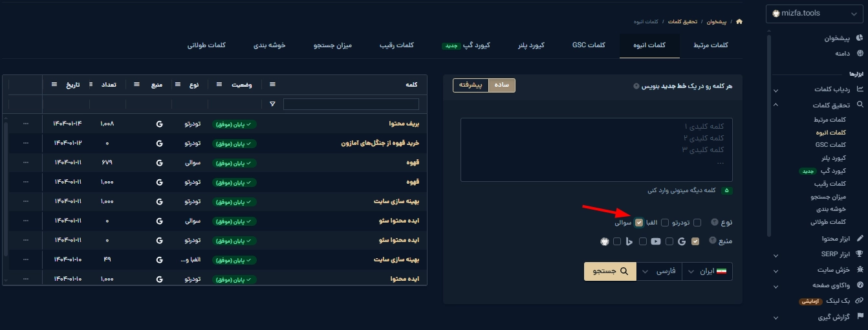Check the تودرتو type checkbox
Viewport: 868px width, 330px height.
click(697, 223)
